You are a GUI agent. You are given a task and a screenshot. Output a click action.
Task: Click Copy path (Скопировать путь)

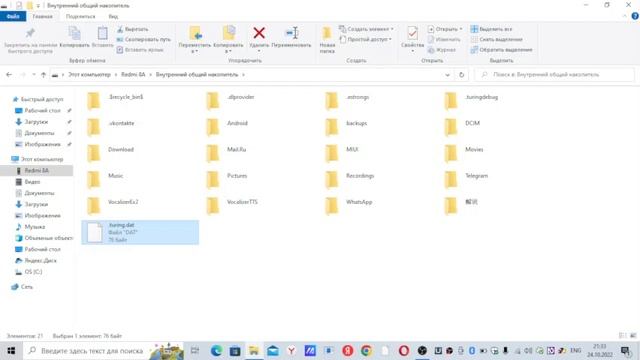click(x=143, y=40)
